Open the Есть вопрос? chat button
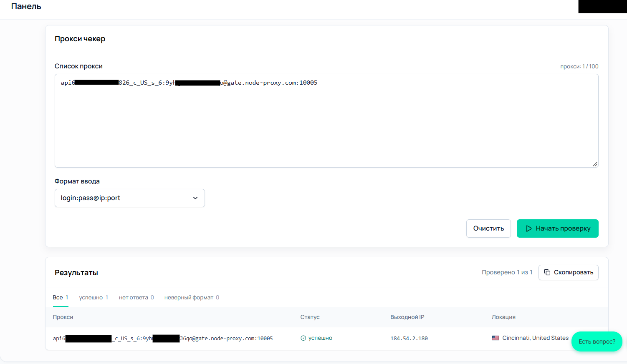Image resolution: width=627 pixels, height=364 pixels. tap(597, 341)
